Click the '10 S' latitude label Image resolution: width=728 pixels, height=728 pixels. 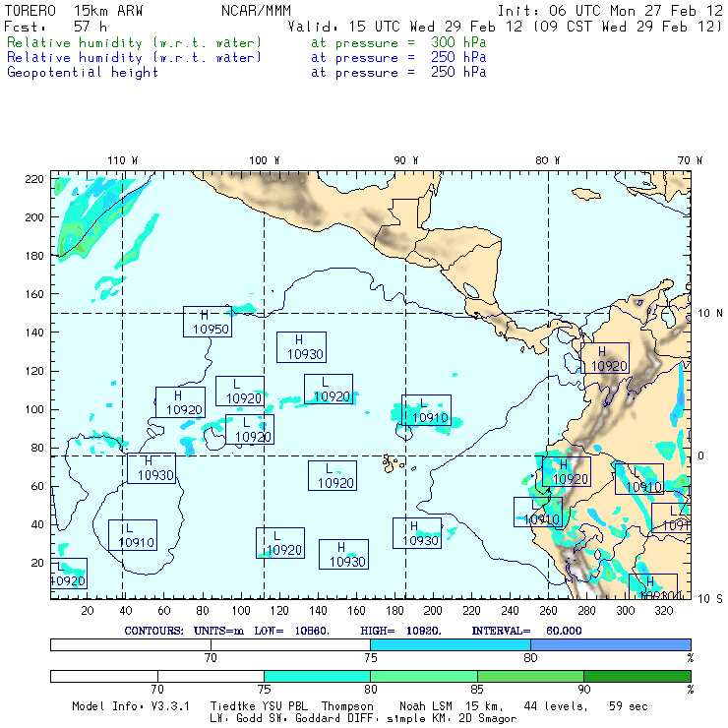tap(710, 599)
